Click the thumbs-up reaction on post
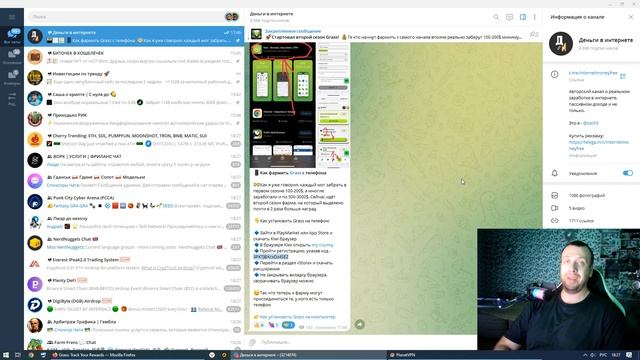 (x=259, y=325)
